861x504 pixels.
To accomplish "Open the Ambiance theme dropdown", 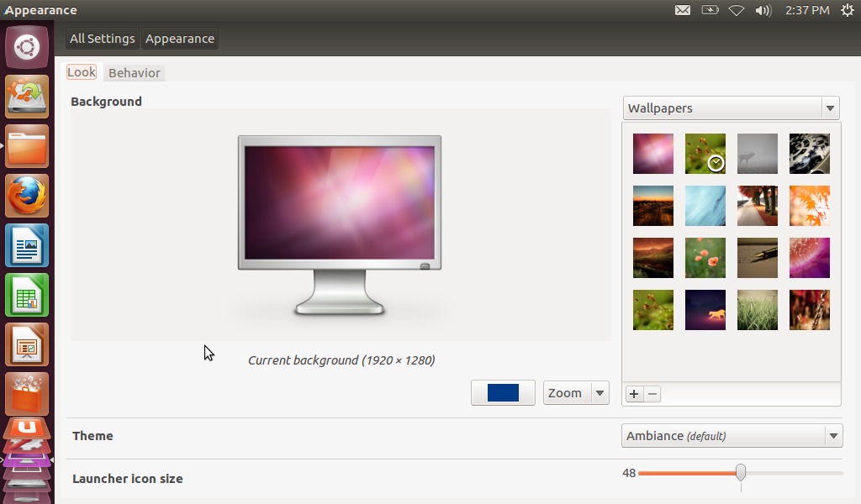I will tap(732, 435).
